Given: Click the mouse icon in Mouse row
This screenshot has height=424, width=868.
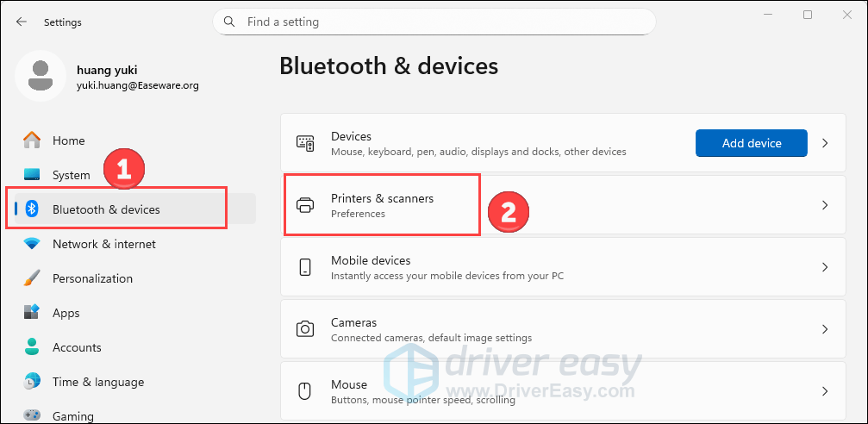Looking at the screenshot, I should [305, 391].
